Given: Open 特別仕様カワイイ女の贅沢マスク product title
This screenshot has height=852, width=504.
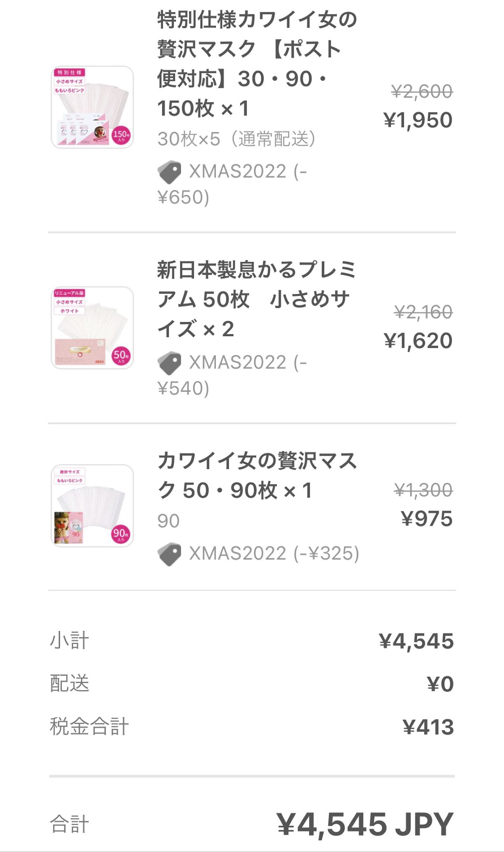Looking at the screenshot, I should click(256, 64).
